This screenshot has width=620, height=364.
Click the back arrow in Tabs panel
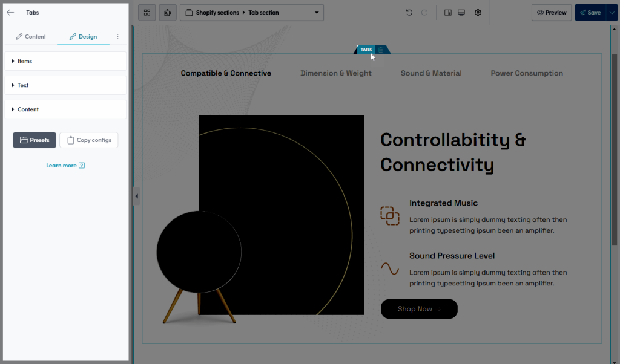click(x=11, y=13)
